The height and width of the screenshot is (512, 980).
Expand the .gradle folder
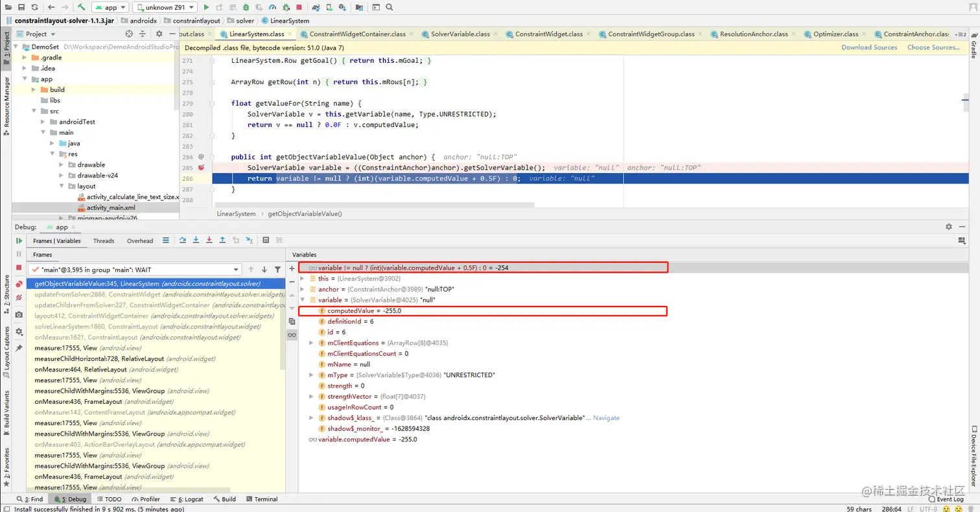[25, 58]
